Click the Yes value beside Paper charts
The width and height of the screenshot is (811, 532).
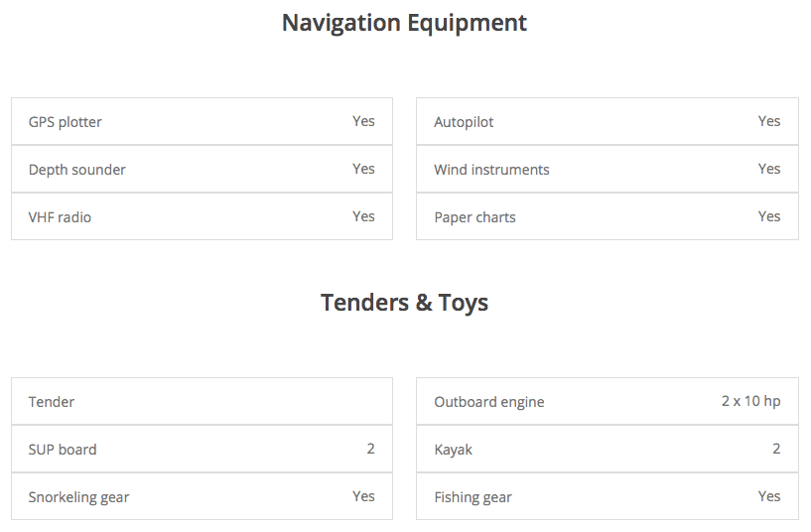pos(769,216)
